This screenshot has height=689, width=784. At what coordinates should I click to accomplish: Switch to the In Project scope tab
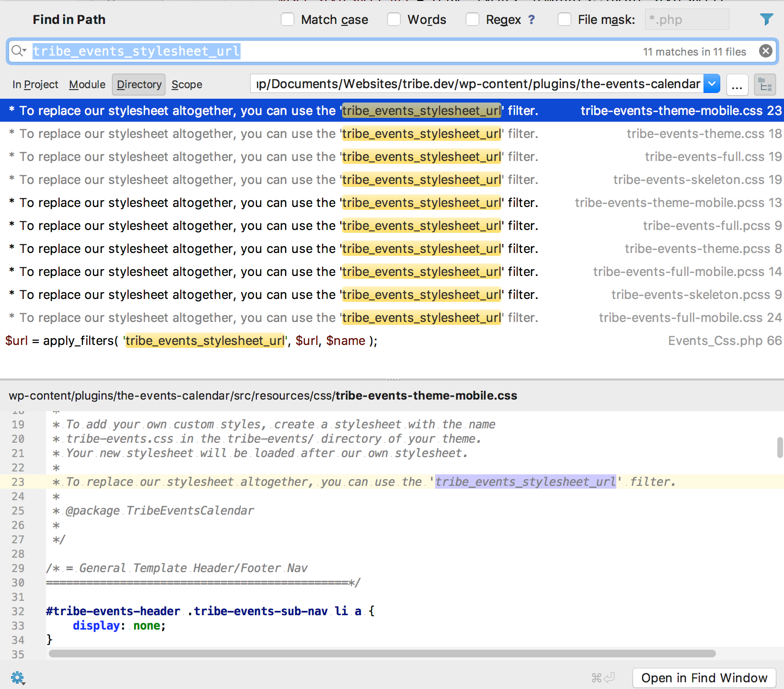point(35,85)
